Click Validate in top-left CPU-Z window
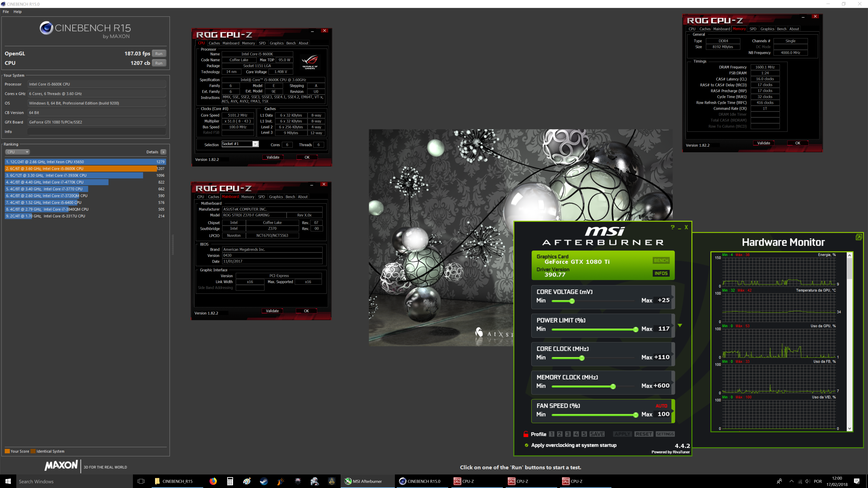This screenshot has height=488, width=868. pos(273,157)
